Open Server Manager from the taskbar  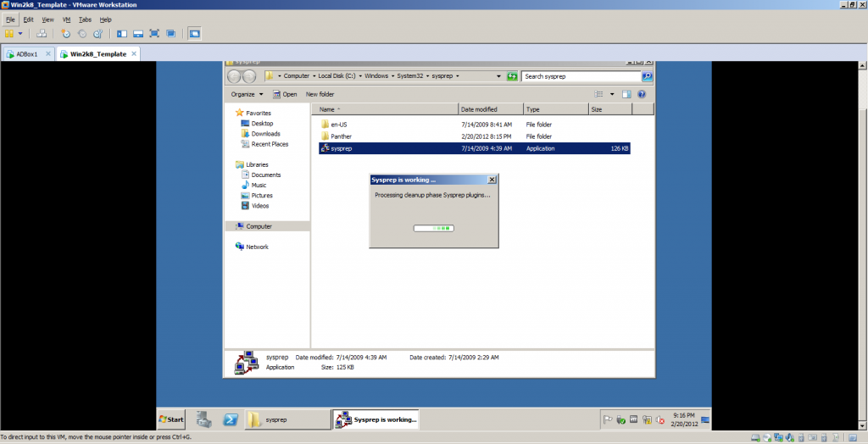pos(203,419)
